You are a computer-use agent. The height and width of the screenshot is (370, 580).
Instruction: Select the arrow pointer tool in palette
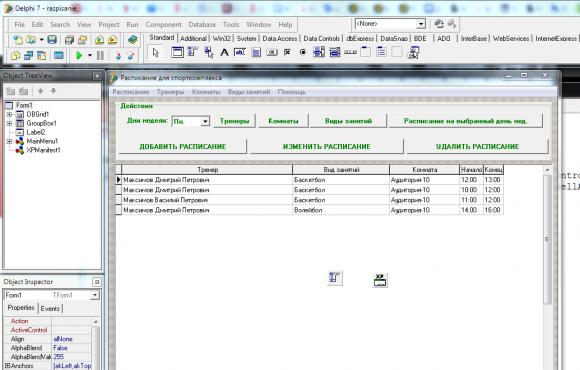155,53
